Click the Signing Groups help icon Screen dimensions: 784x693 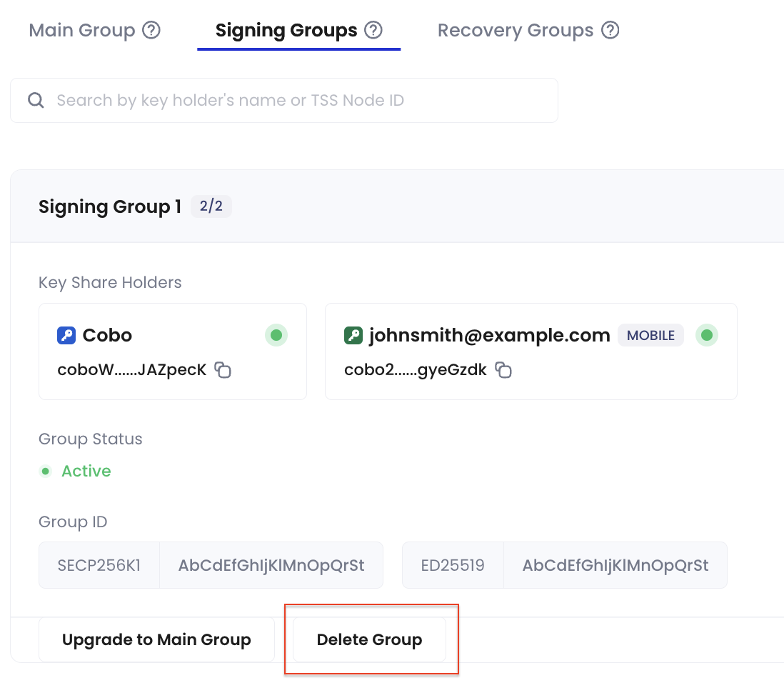[373, 30]
